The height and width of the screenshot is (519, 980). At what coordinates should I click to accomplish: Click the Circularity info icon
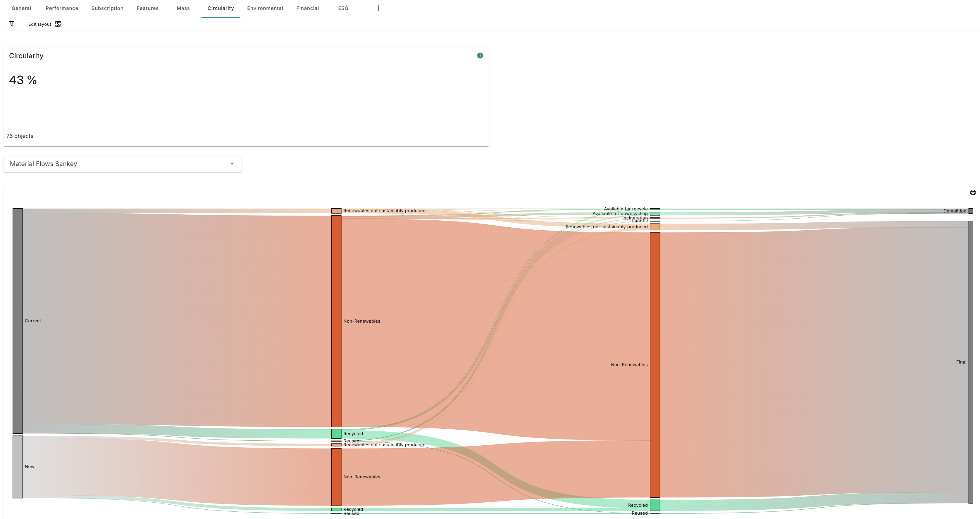(480, 56)
